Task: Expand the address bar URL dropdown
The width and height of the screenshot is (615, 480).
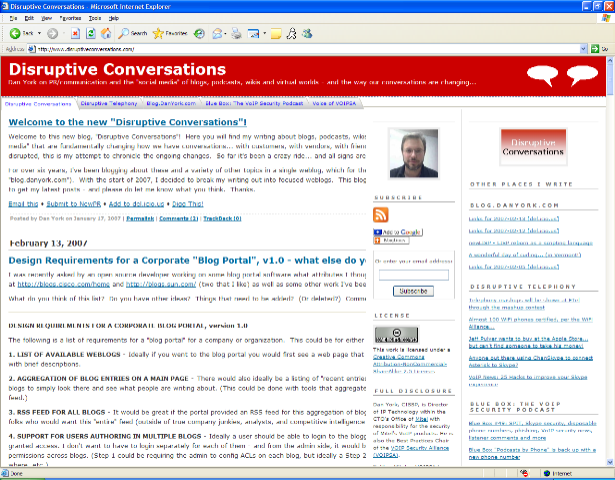Action: pyautogui.click(x=583, y=48)
